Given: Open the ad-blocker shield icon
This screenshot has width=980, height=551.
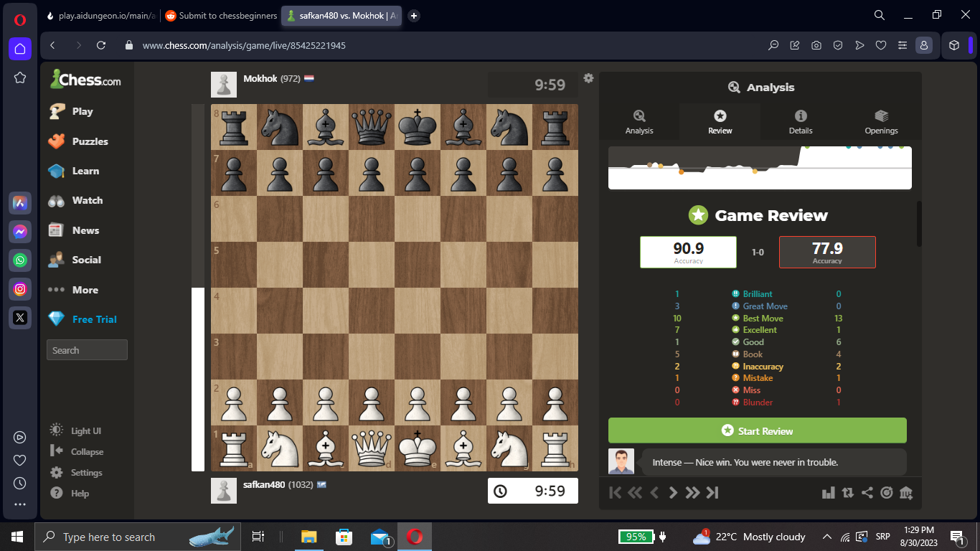Looking at the screenshot, I should (838, 45).
